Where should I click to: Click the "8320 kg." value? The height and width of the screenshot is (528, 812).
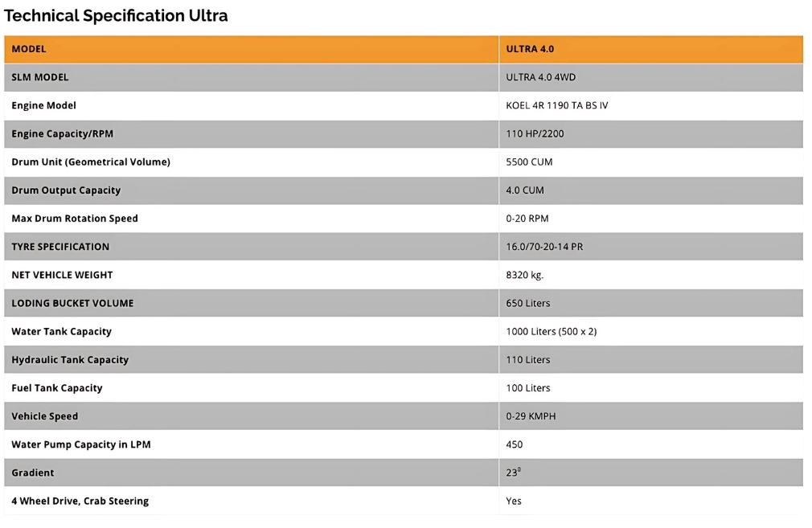pos(525,275)
